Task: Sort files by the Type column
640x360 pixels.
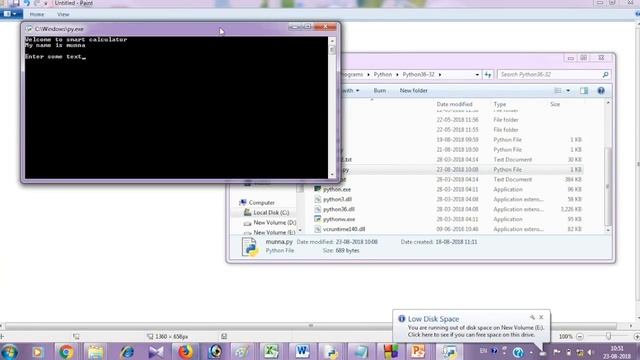Action: [x=500, y=104]
